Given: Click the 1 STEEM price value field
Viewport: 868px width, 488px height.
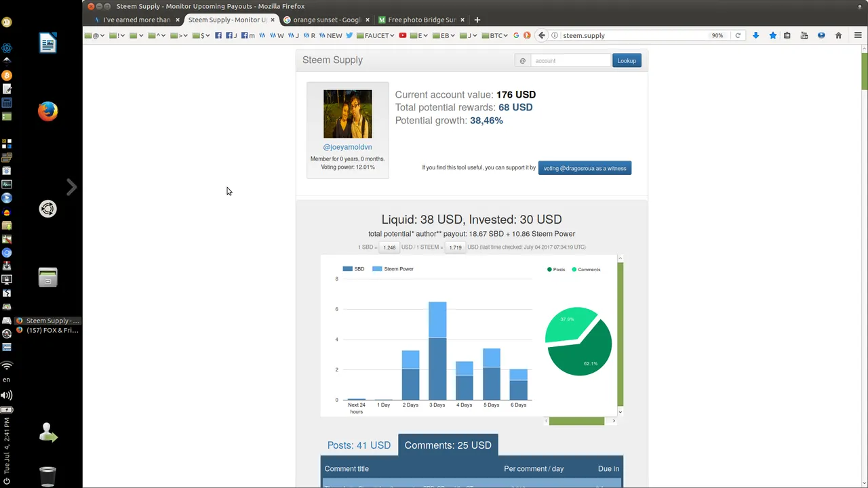Looking at the screenshot, I should 455,247.
